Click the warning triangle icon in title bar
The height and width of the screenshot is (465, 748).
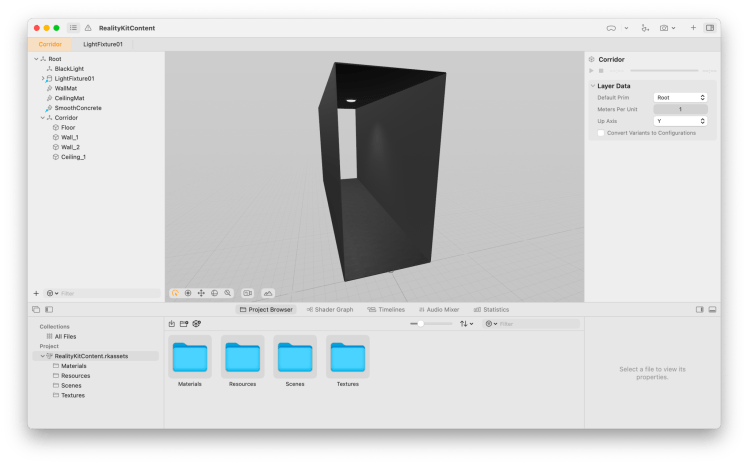[x=88, y=28]
